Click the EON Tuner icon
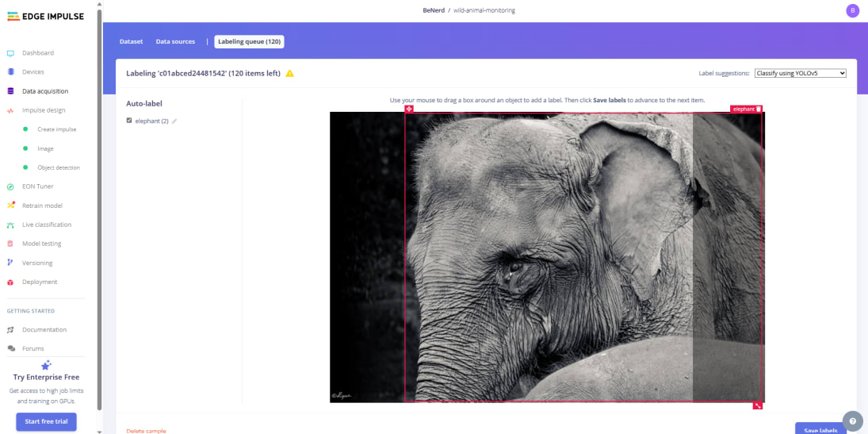868x434 pixels. pos(10,186)
